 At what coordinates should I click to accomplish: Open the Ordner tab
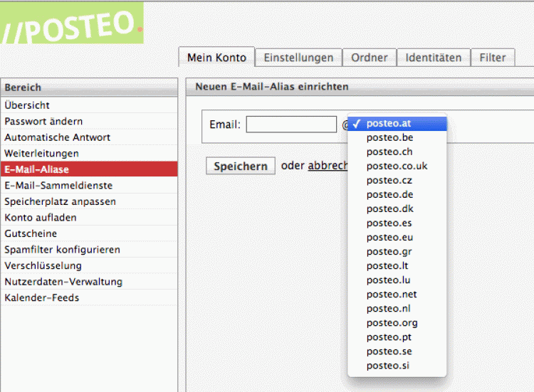point(369,58)
